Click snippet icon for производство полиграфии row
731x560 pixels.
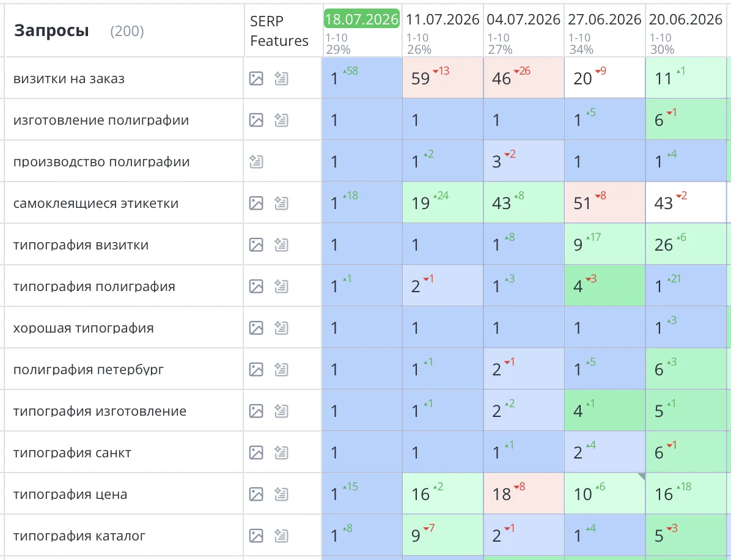[256, 161]
